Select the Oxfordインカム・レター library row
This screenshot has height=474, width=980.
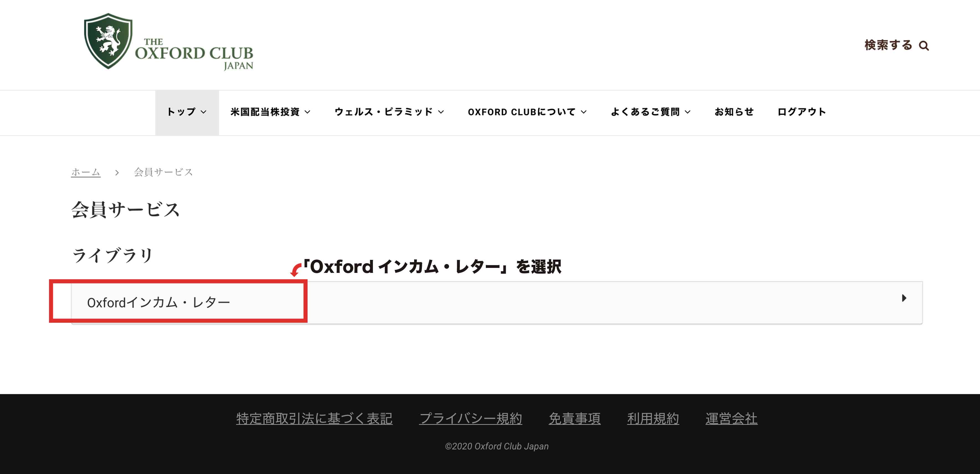pos(496,303)
